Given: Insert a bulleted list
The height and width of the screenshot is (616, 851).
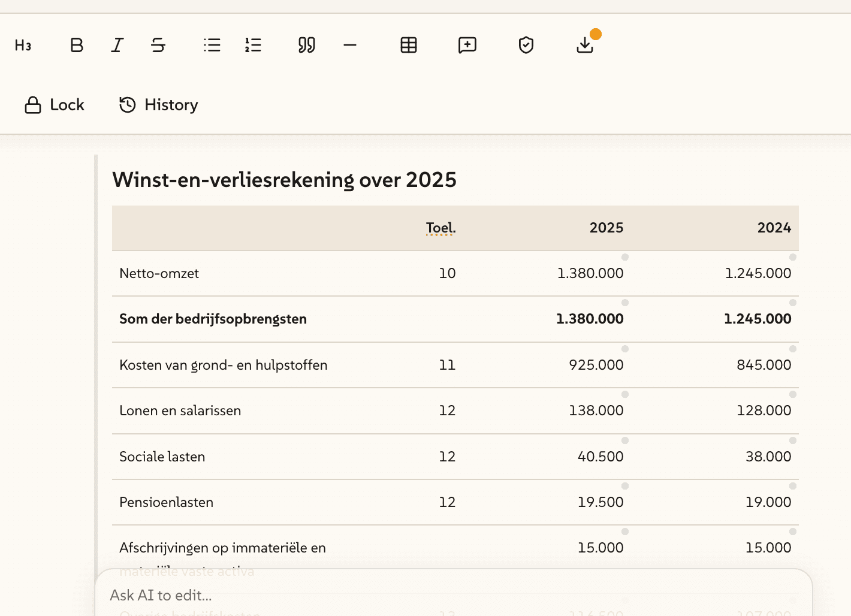Looking at the screenshot, I should [x=212, y=45].
